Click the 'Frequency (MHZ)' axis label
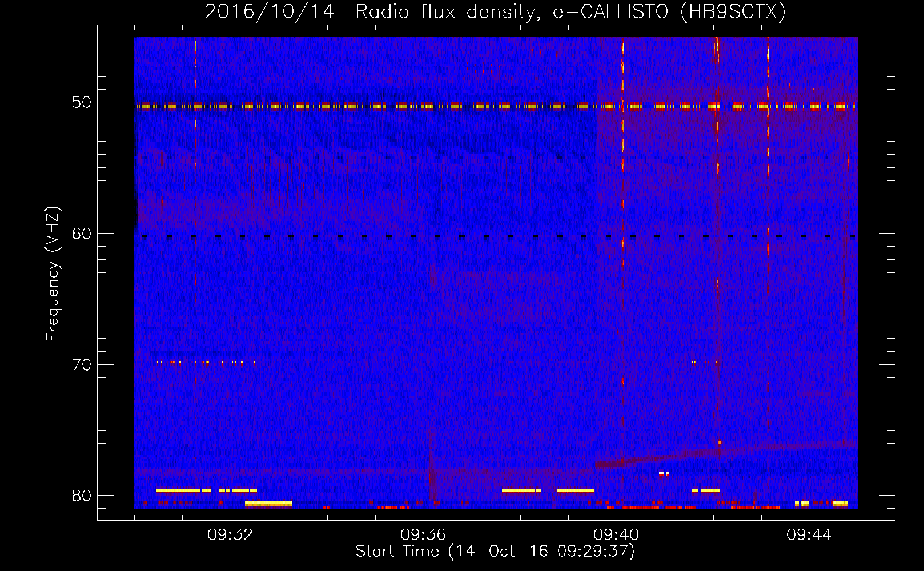Screen dimensions: 924x571 pyautogui.click(x=53, y=274)
